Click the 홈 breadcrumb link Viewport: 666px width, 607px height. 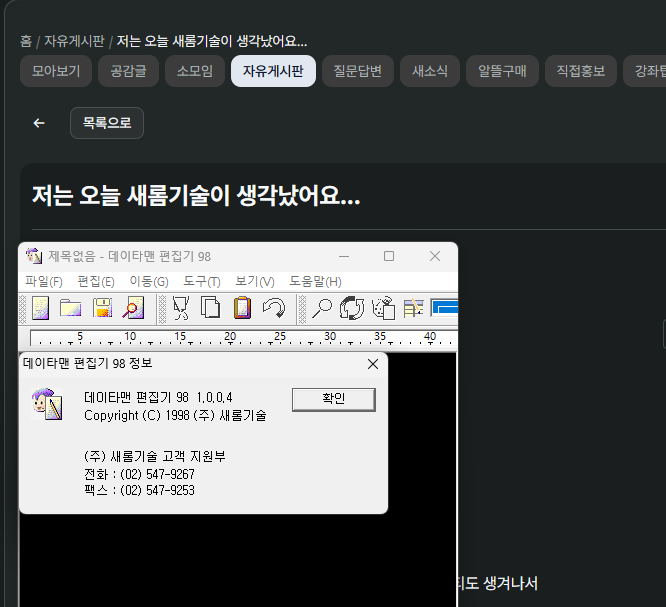(x=26, y=41)
